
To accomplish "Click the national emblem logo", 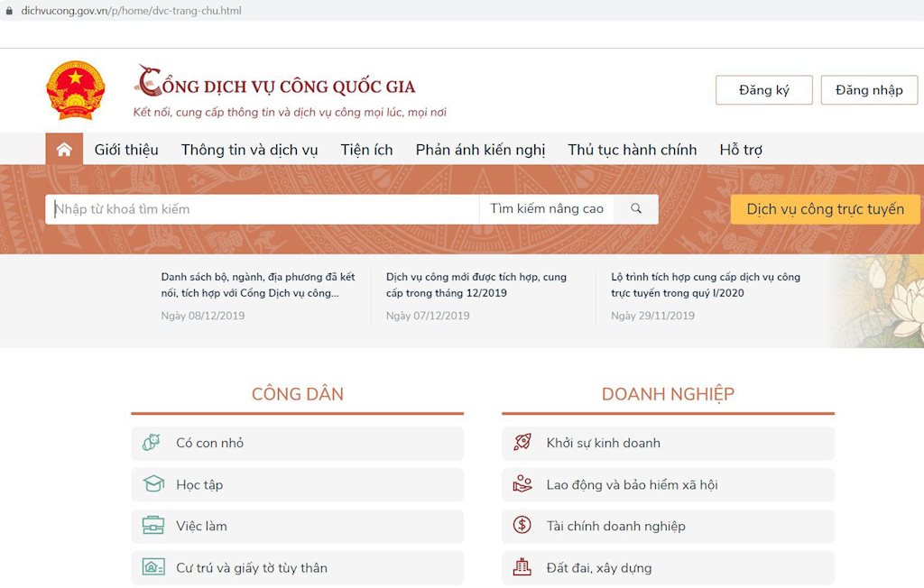I will coord(76,89).
